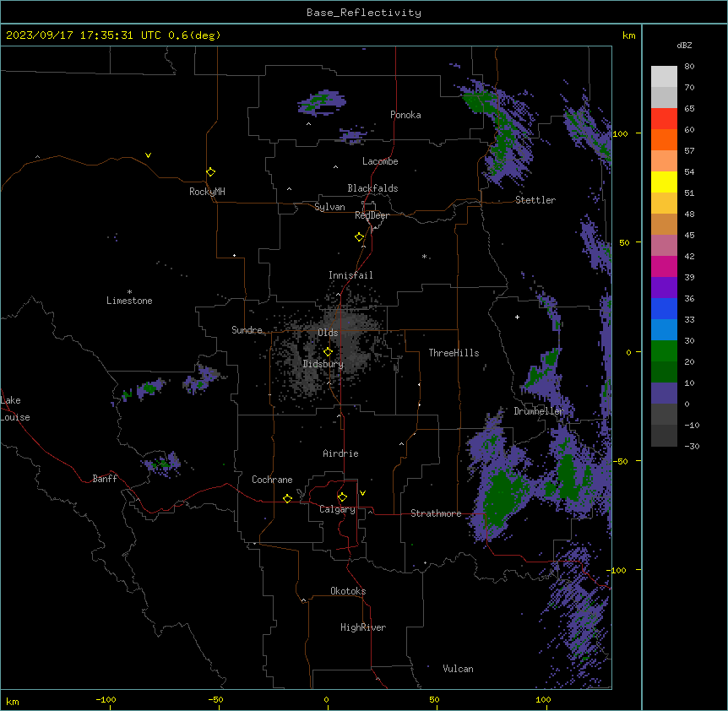Select the Airdrie label

click(x=340, y=453)
